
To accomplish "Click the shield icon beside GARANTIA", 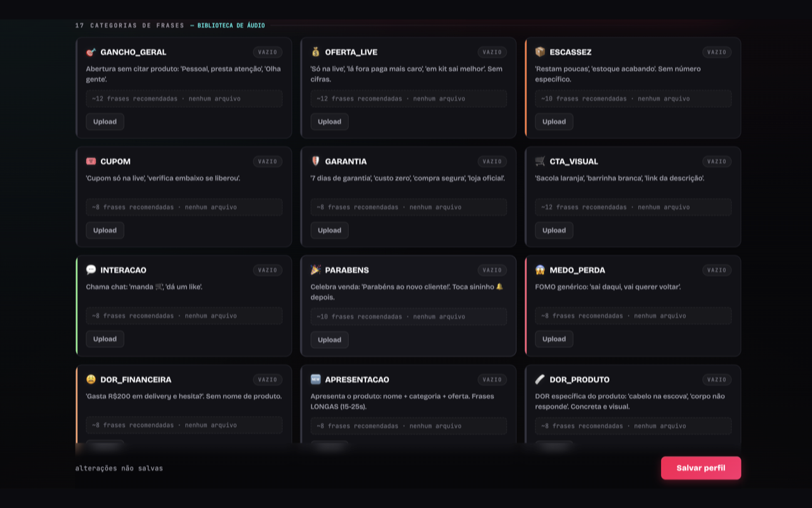I will point(315,161).
